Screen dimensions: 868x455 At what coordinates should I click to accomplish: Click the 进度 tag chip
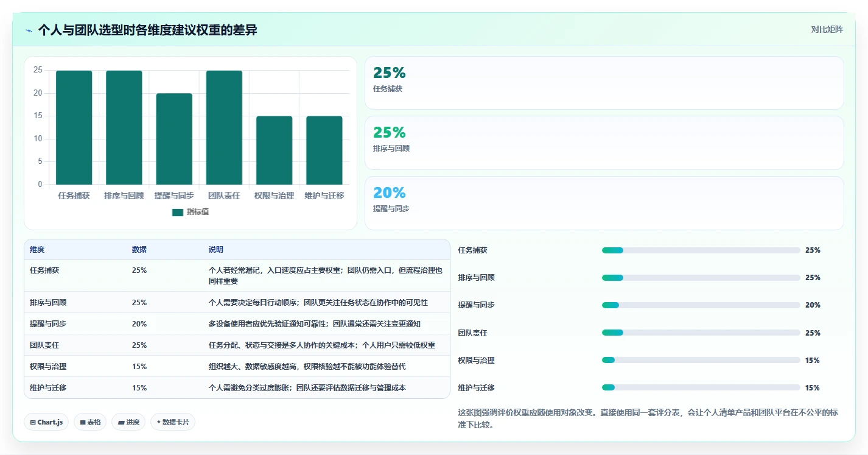point(128,422)
